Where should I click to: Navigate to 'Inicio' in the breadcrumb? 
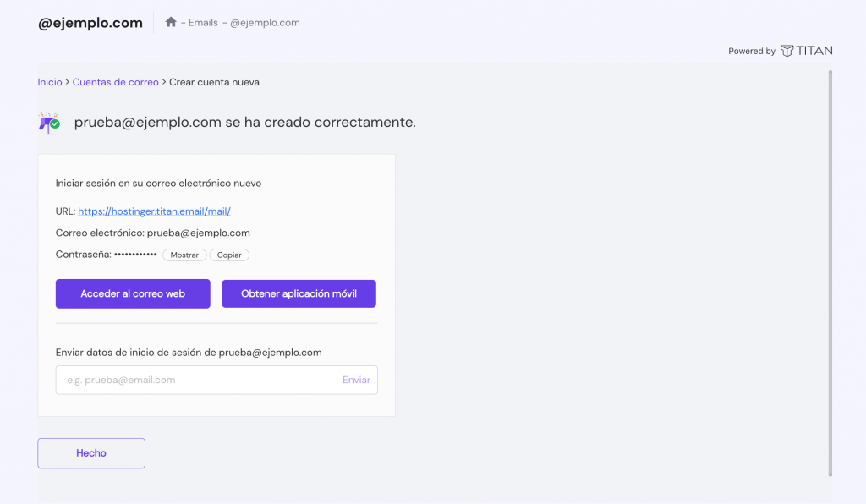[x=49, y=82]
